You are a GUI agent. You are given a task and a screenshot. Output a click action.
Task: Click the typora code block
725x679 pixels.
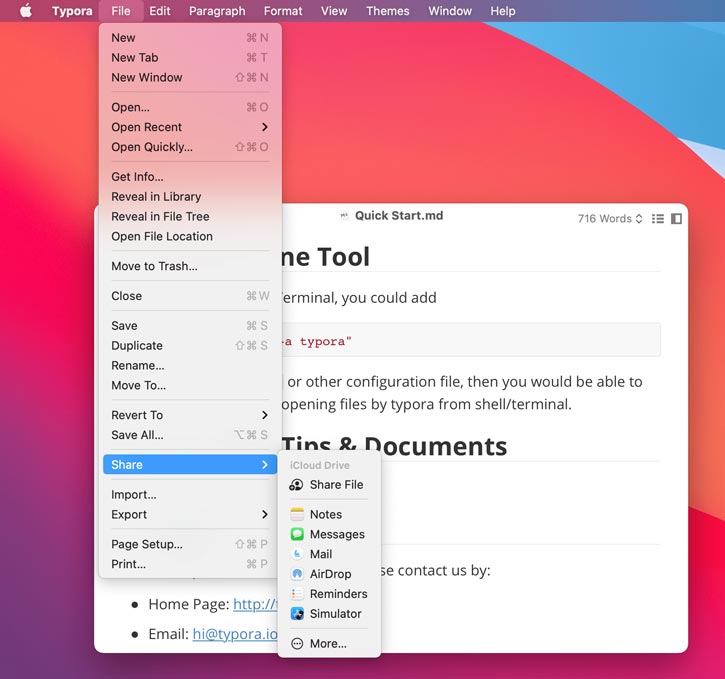471,340
